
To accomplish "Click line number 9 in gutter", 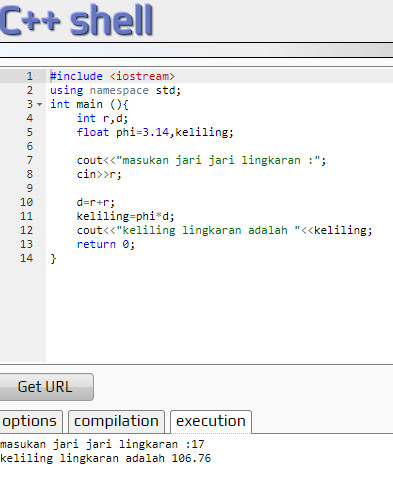I will pos(30,188).
